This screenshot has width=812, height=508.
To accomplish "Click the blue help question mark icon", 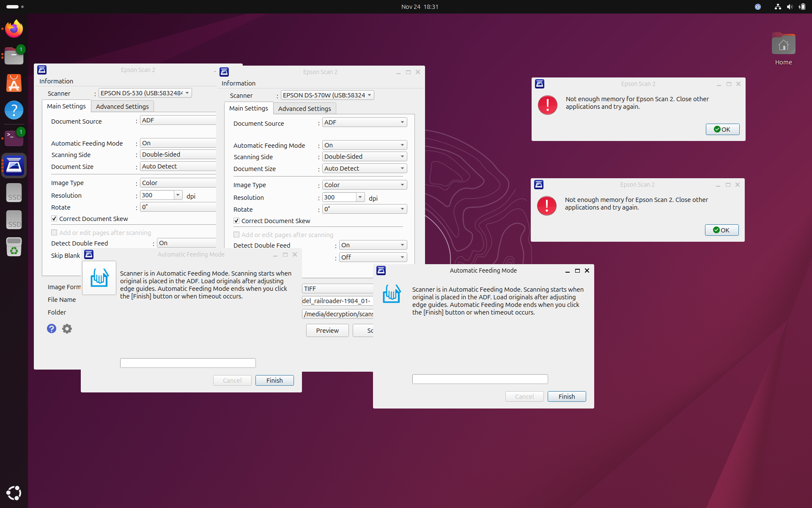I will point(51,329).
